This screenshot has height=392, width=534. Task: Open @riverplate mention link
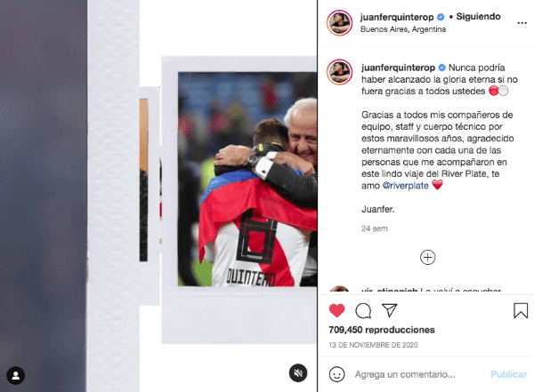[405, 186]
